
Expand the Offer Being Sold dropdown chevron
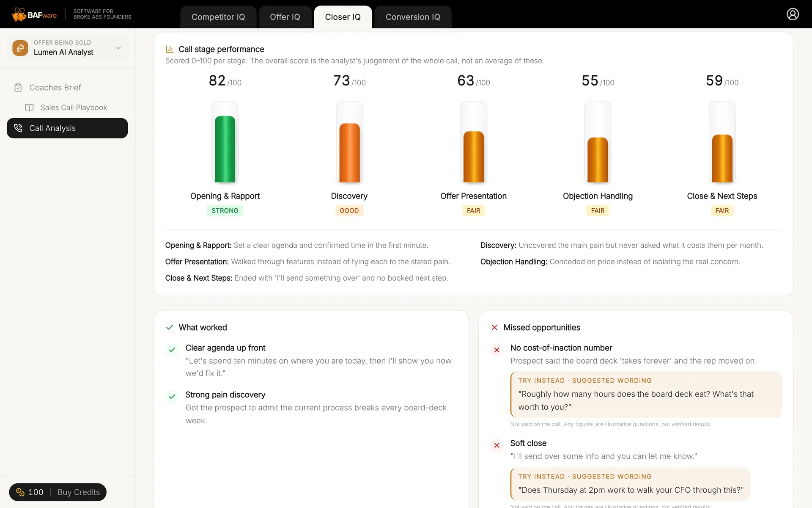click(x=118, y=48)
